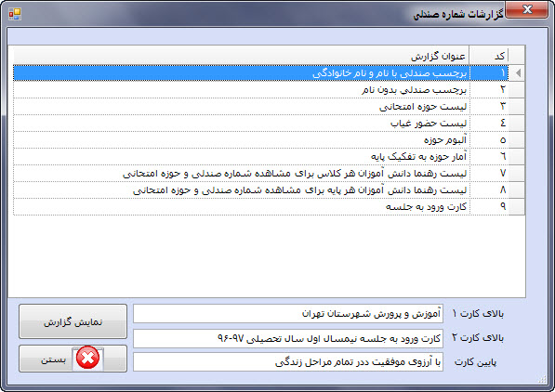Close the گزارشات شماره صندلی window
555x392 pixels.
coord(527,9)
